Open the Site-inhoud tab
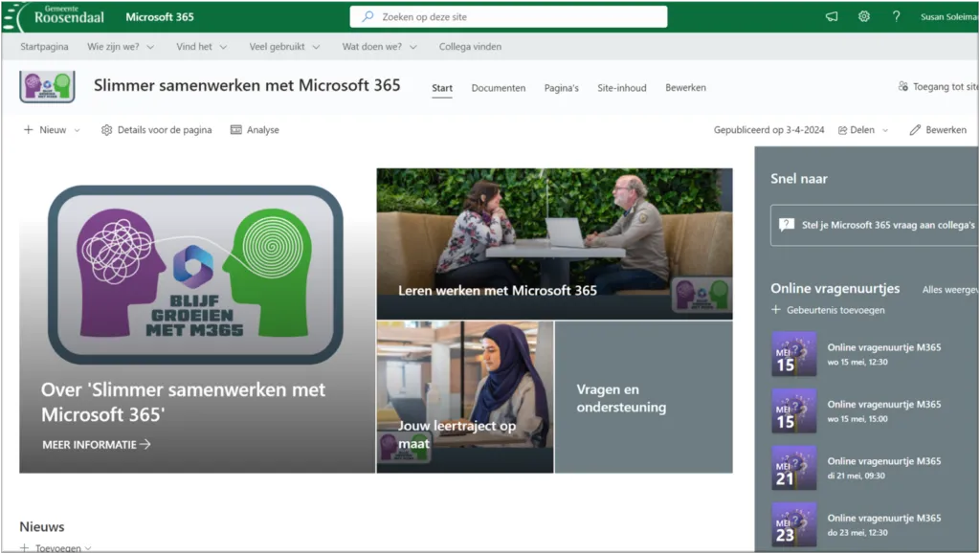Screen dimensions: 980x554 tap(622, 88)
